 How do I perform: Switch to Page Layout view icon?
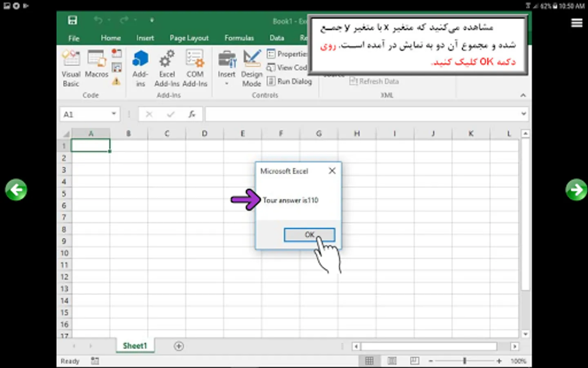392,361
